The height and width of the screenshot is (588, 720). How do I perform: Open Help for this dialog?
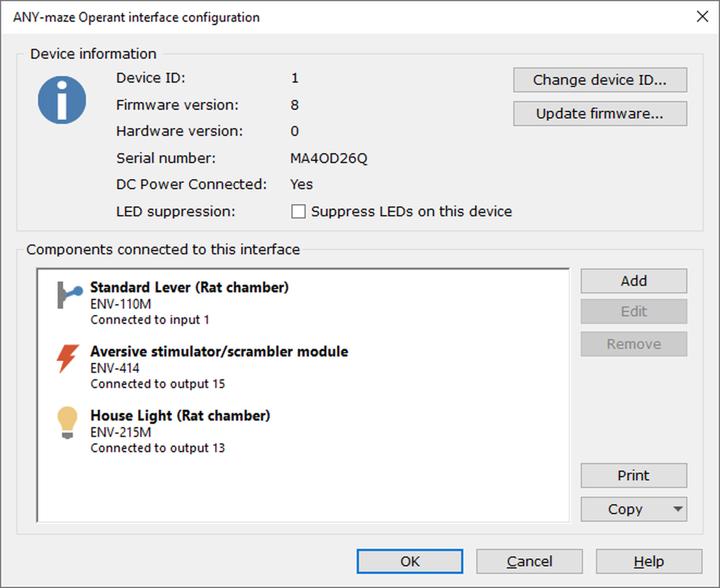coord(649,561)
